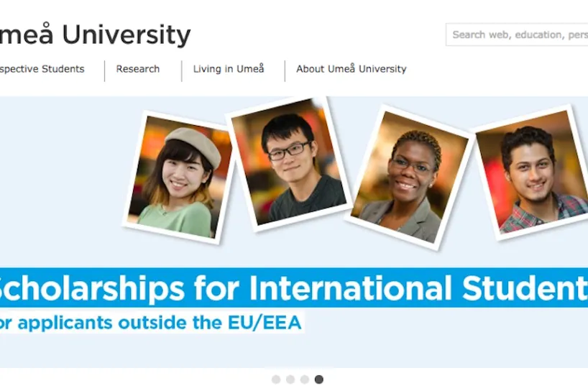Select the fourth active carousel dot
The image size is (588, 391).
click(318, 379)
